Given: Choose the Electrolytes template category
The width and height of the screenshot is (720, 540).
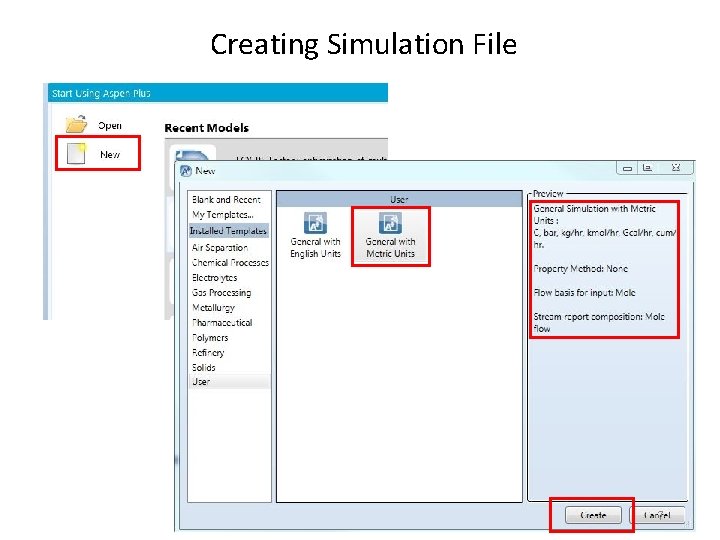Looking at the screenshot, I should pyautogui.click(x=214, y=278).
